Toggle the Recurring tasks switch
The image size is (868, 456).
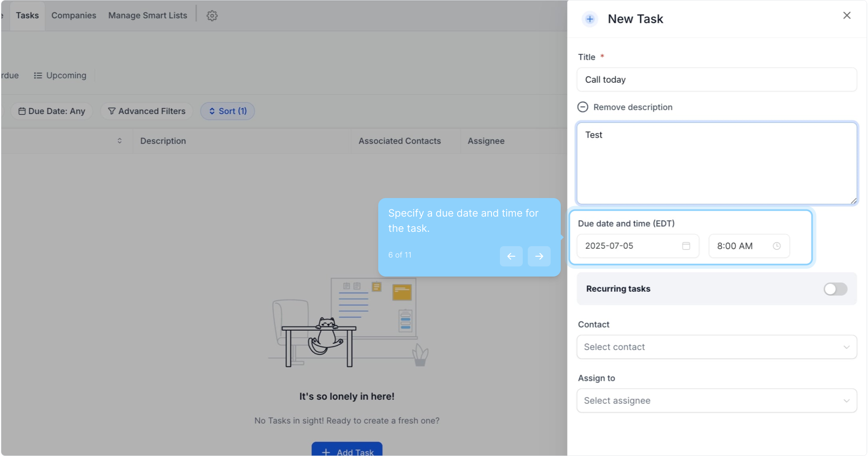tap(835, 289)
